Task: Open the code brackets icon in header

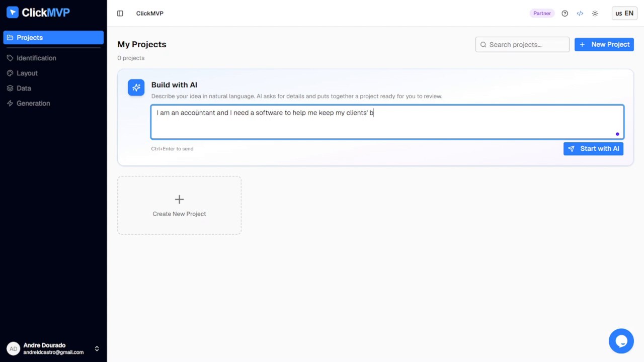Action: (580, 14)
